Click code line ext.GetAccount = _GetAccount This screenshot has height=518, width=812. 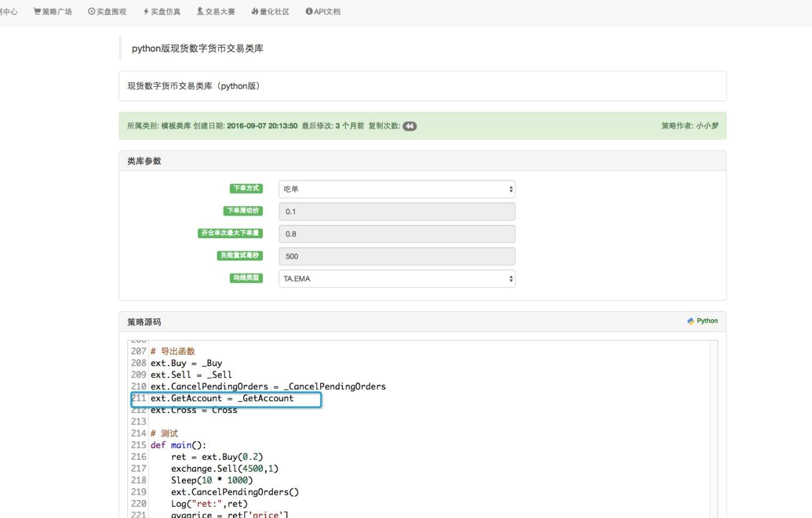(x=222, y=398)
